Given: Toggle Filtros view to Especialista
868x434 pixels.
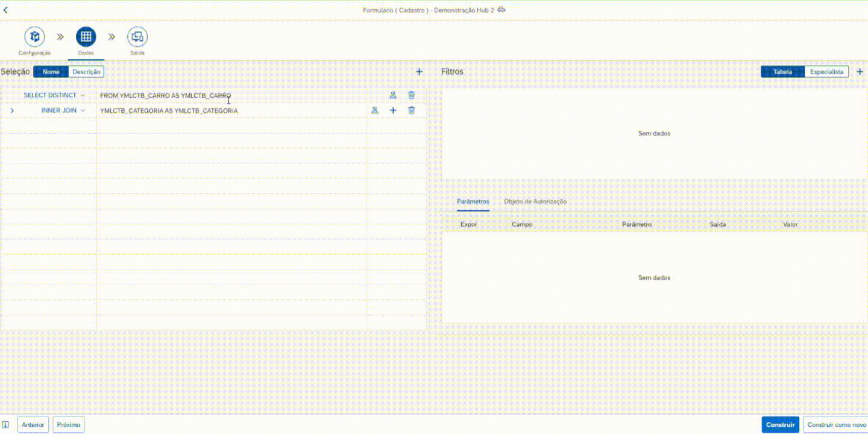Looking at the screenshot, I should point(826,72).
